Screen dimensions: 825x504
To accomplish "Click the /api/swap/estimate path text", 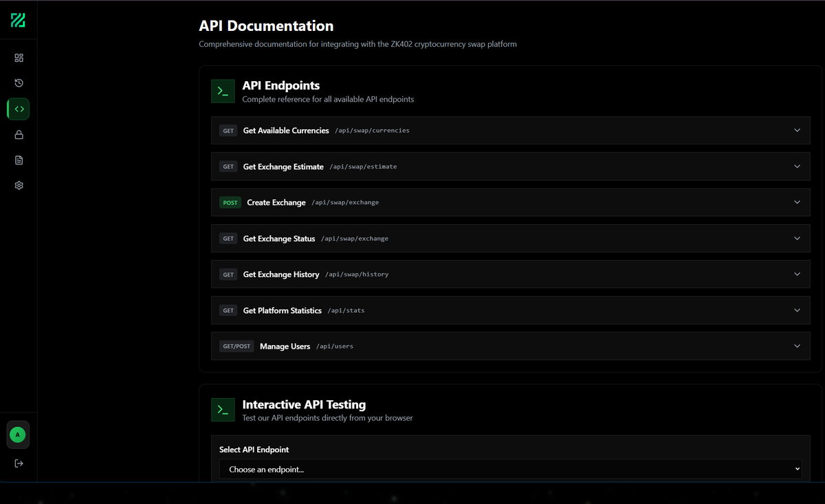I will [363, 166].
